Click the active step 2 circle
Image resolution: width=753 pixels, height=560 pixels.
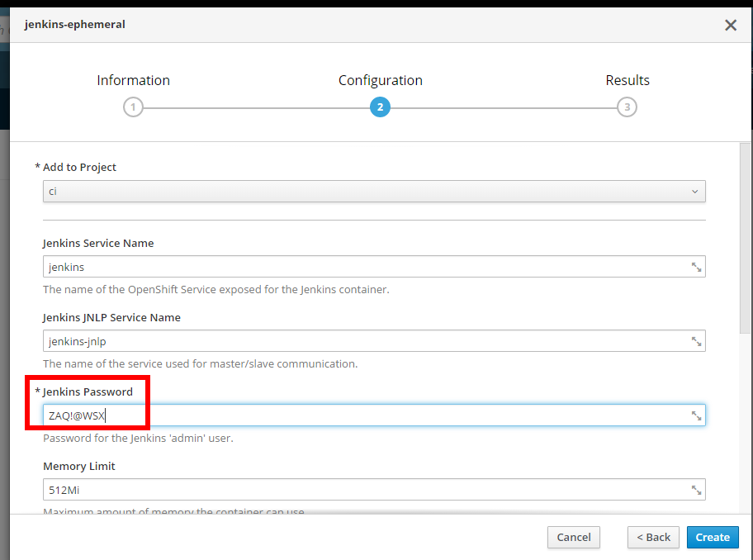pos(380,107)
